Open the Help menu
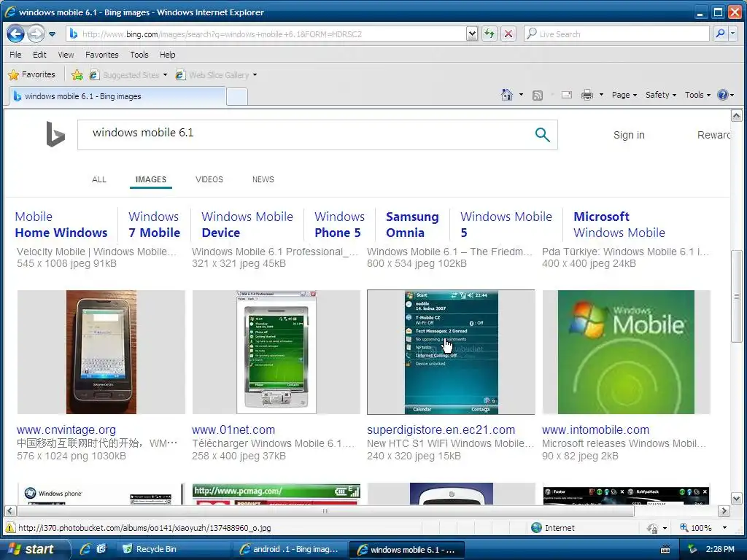The image size is (747, 560). coord(167,55)
